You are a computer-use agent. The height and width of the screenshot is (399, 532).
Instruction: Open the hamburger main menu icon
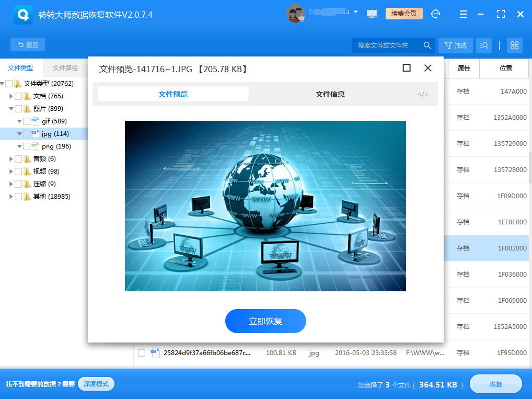click(x=463, y=14)
